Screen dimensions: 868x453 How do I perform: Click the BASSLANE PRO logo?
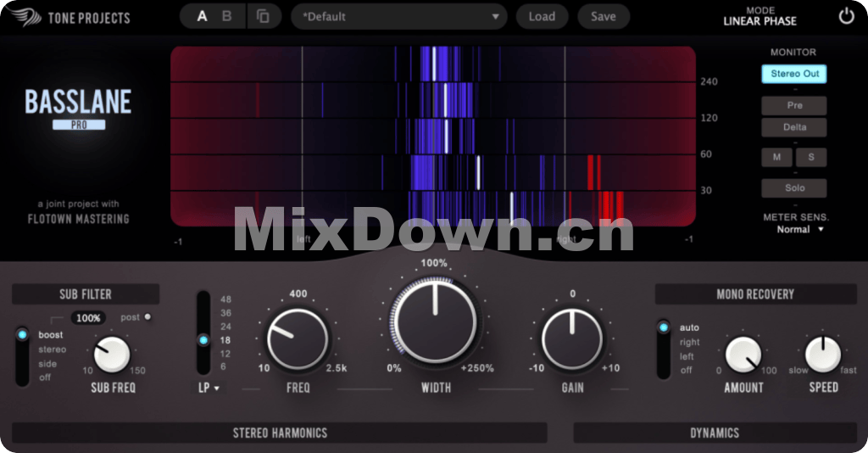click(78, 109)
